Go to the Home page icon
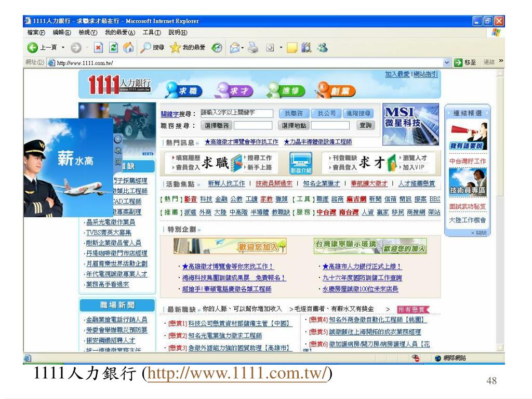The image size is (532, 399). point(128,47)
